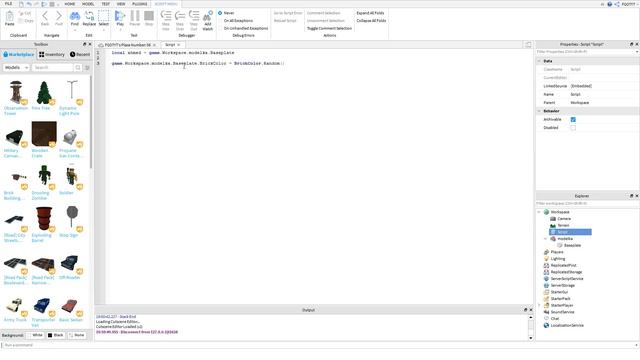
Task: Switch to the TEST ribbon tab
Action: pos(106,4)
